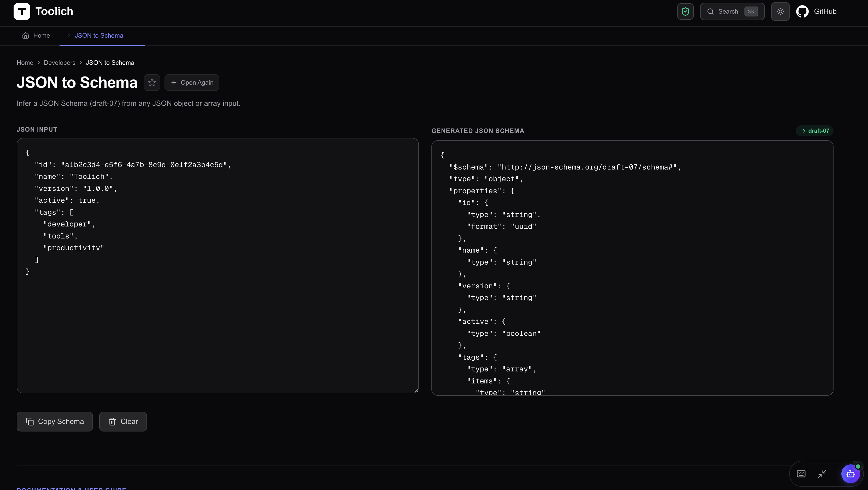The image size is (868, 490).
Task: Click the "name": "Toolich" input line
Action: pos(73,177)
